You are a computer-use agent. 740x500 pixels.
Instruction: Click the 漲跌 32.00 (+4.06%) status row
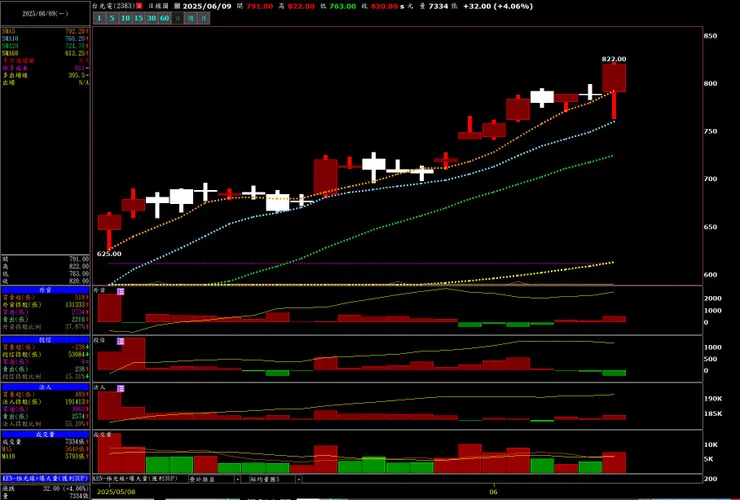coord(45,489)
